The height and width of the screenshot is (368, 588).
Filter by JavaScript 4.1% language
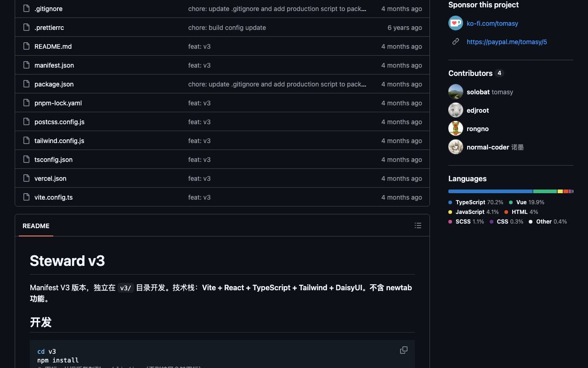[x=474, y=212]
